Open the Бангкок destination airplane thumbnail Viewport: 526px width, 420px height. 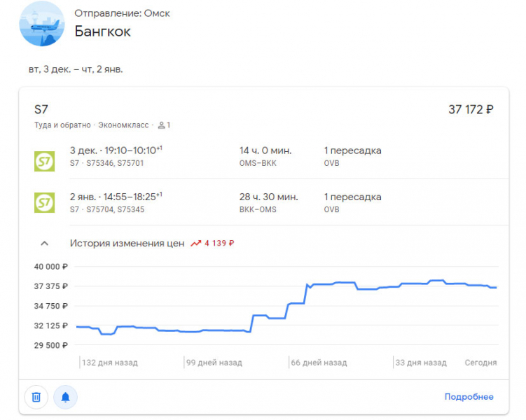41,24
